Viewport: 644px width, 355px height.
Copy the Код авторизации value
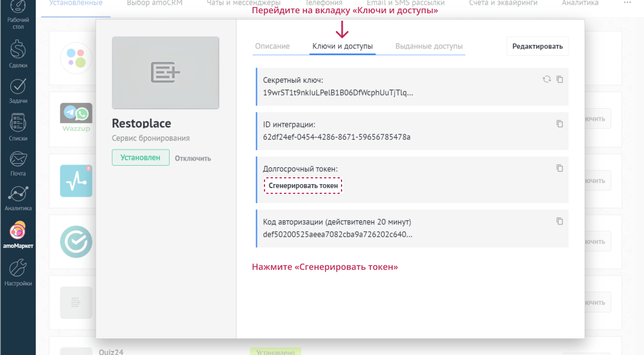coord(559,221)
